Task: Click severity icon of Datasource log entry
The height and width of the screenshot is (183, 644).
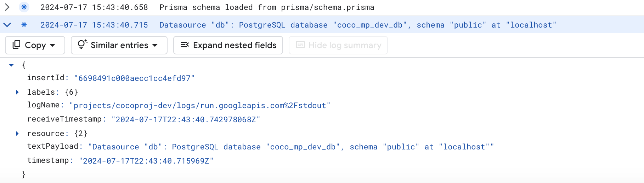Action: coord(24,25)
